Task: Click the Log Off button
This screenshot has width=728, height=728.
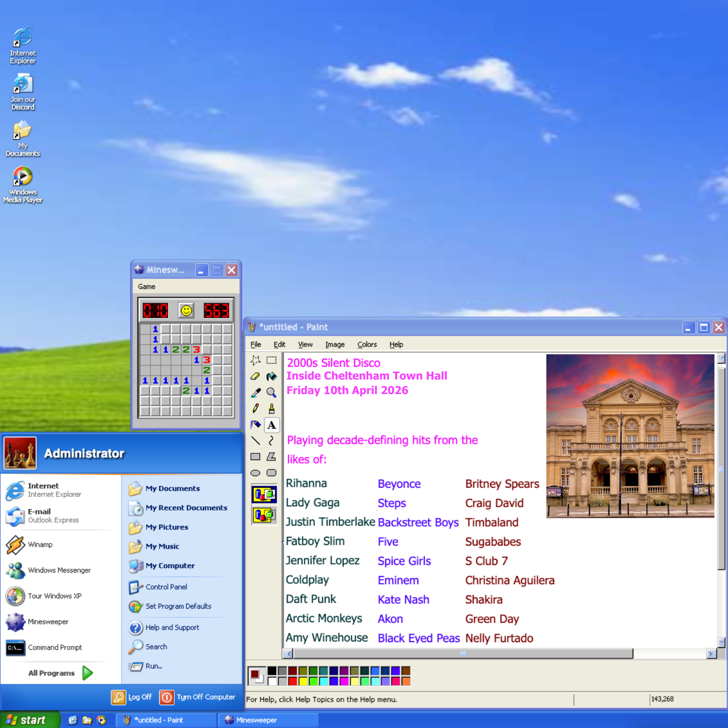Action: tap(132, 697)
